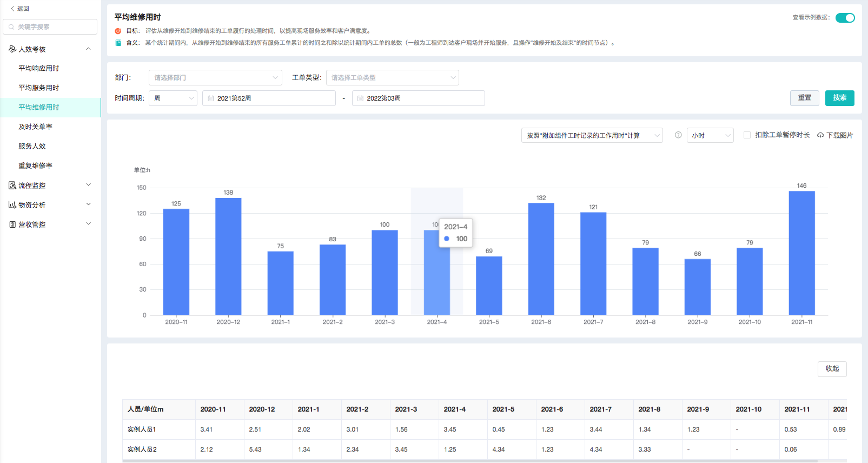Click the 2022第03周 end week field
The height and width of the screenshot is (463, 868).
point(419,98)
